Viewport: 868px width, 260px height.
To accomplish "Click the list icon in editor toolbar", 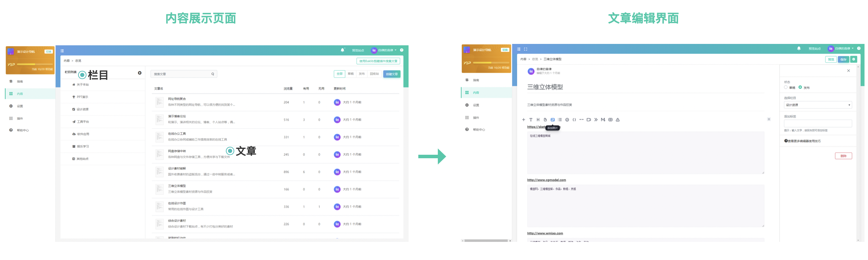I will (x=560, y=120).
